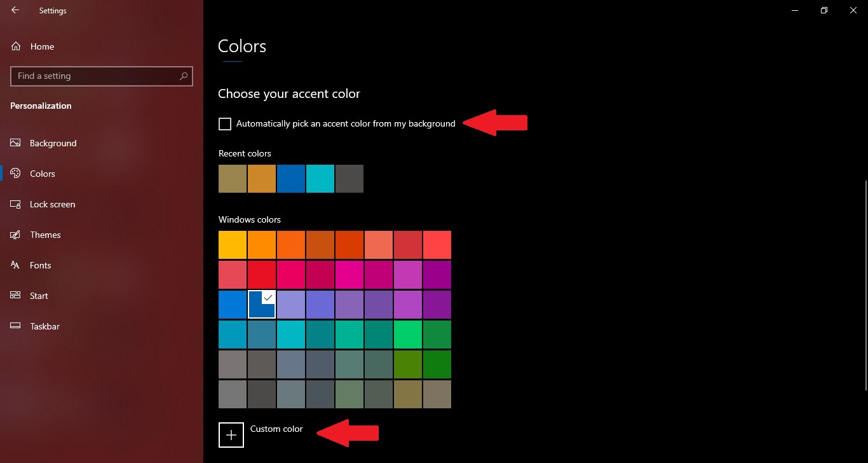Click the Lock screen monitor icon
Image resolution: width=868 pixels, height=463 pixels.
(x=16, y=204)
